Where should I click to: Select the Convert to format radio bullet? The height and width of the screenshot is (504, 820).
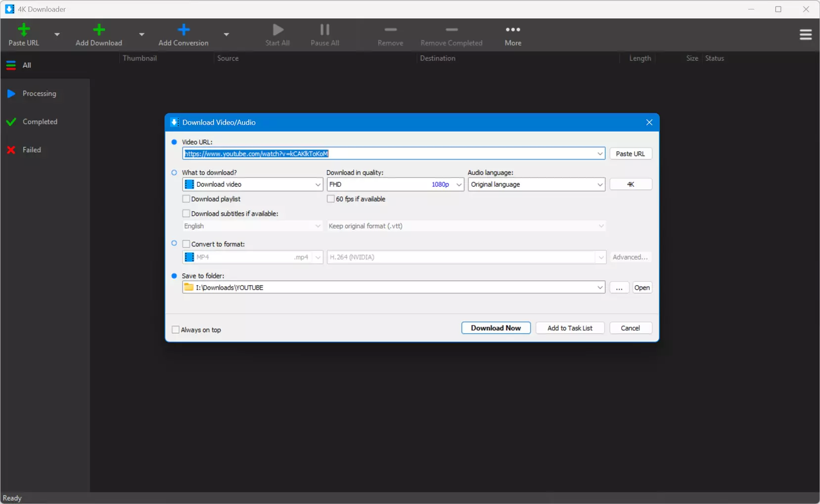click(x=174, y=244)
